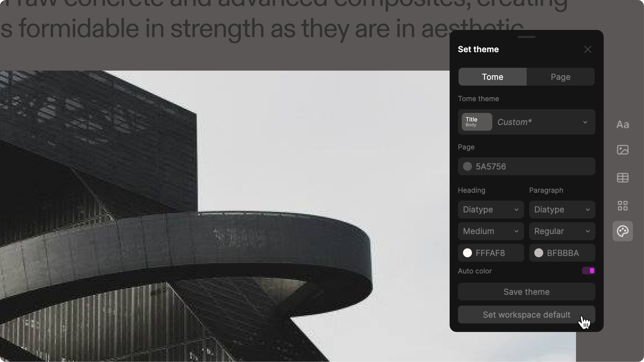644x362 pixels.
Task: Switch to the Page tab
Action: (560, 76)
